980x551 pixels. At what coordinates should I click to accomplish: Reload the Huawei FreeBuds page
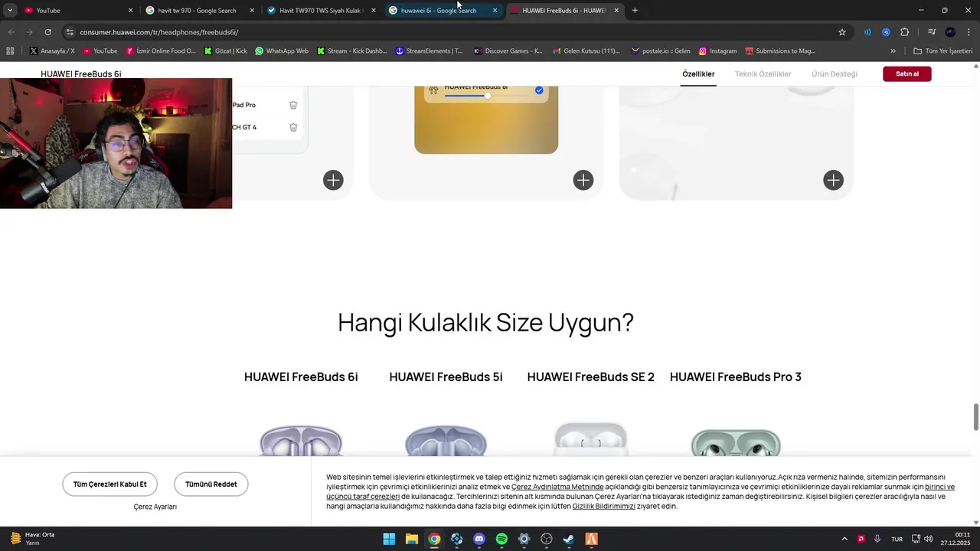(47, 32)
